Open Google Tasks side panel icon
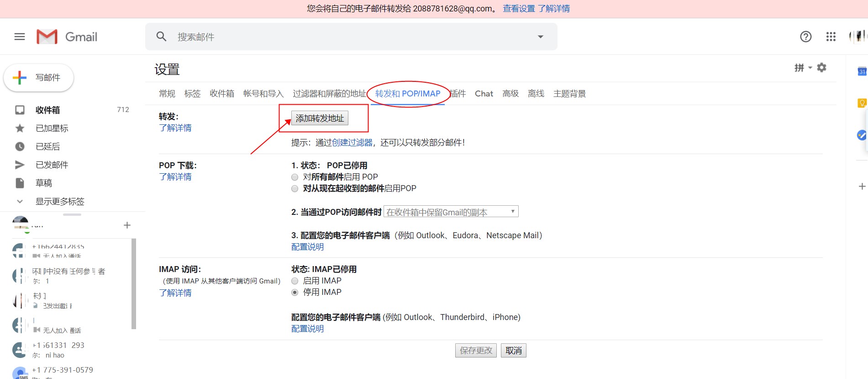This screenshot has height=379, width=868. (x=862, y=135)
